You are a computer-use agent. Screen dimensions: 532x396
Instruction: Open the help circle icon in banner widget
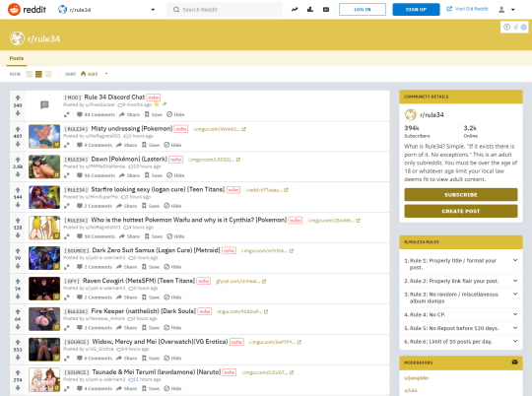click(x=507, y=28)
